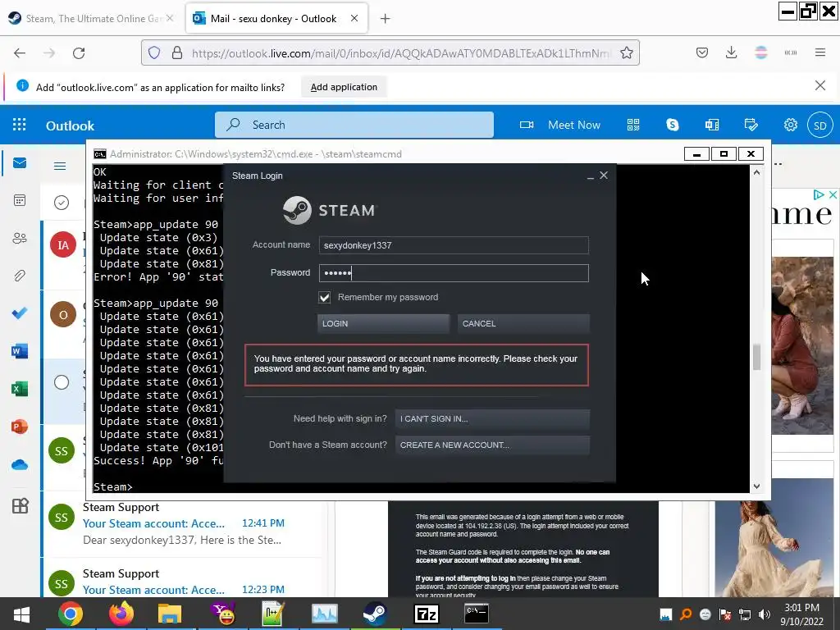This screenshot has height=630, width=840.
Task: Open Outlook settings gear
Action: click(790, 125)
